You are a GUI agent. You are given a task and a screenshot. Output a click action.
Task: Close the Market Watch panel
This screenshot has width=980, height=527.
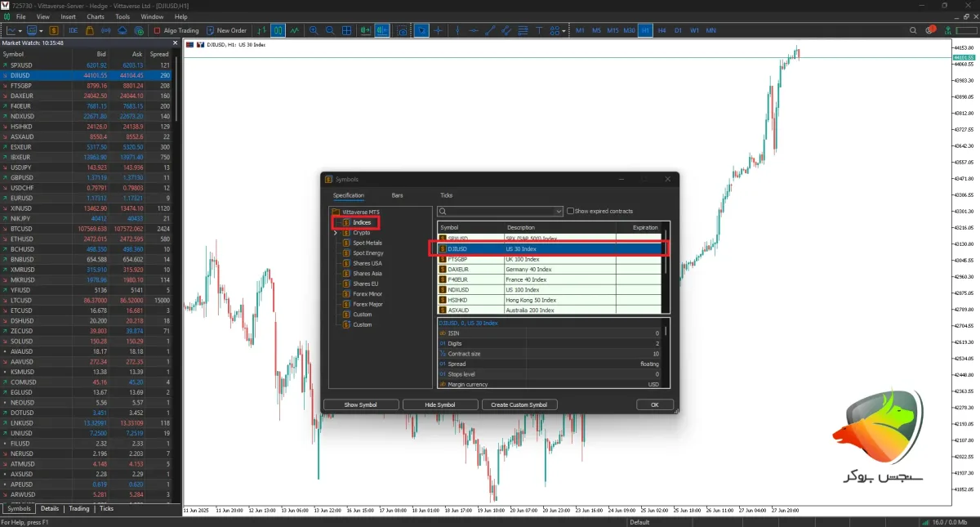pyautogui.click(x=176, y=42)
